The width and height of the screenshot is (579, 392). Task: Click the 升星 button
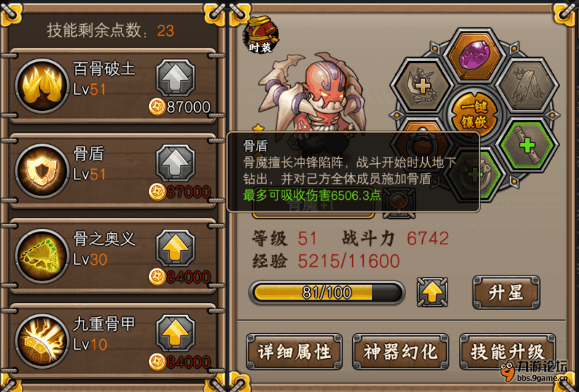pyautogui.click(x=506, y=292)
